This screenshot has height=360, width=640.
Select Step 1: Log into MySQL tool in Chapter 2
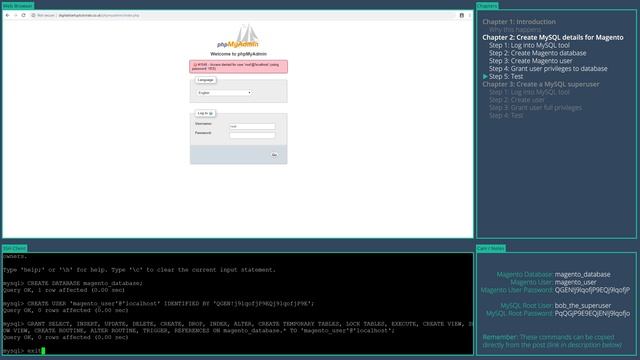pyautogui.click(x=529, y=45)
